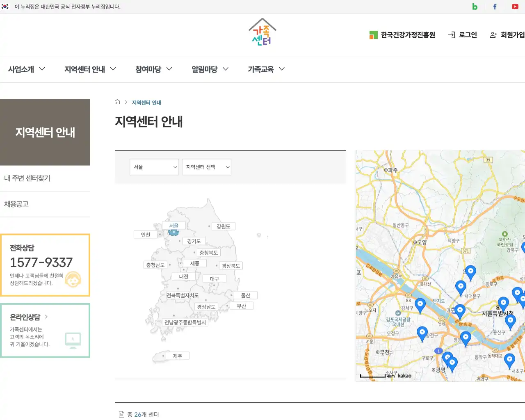Open the 지역센터 선택 dropdown

point(207,167)
